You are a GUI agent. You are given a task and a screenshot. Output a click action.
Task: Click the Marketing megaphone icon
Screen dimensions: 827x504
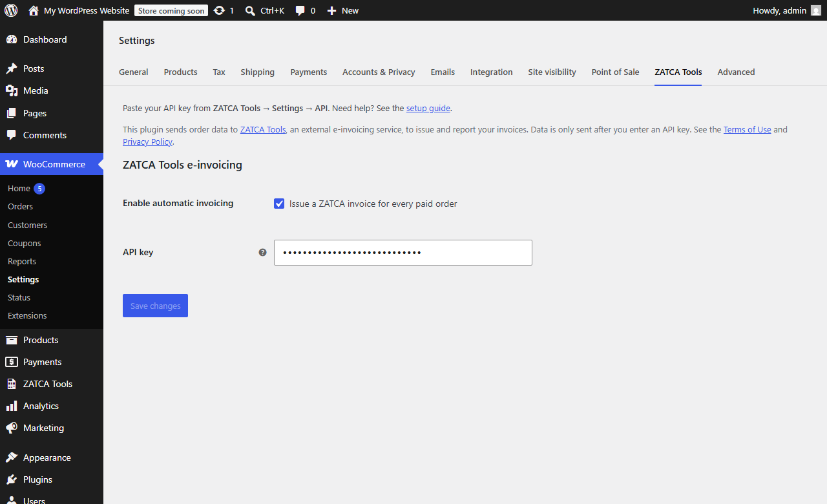(x=12, y=428)
